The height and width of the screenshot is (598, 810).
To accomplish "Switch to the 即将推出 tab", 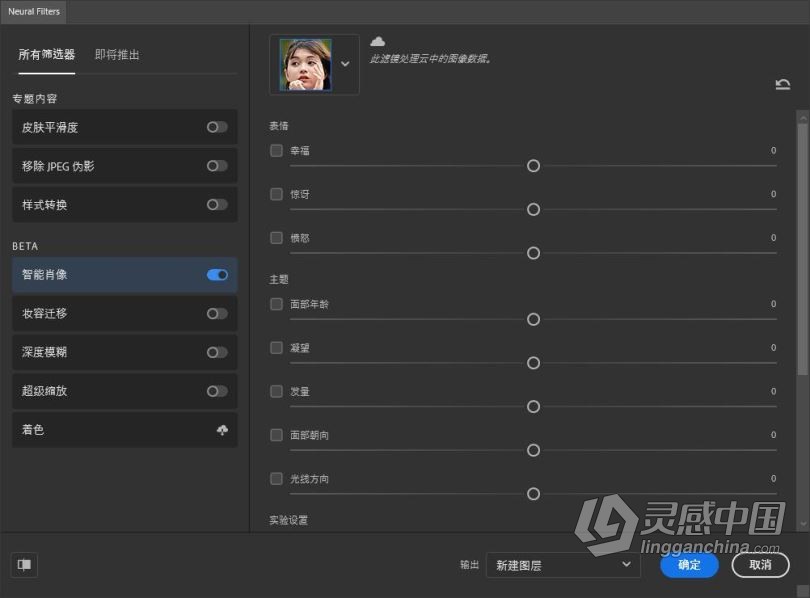I will coord(117,55).
